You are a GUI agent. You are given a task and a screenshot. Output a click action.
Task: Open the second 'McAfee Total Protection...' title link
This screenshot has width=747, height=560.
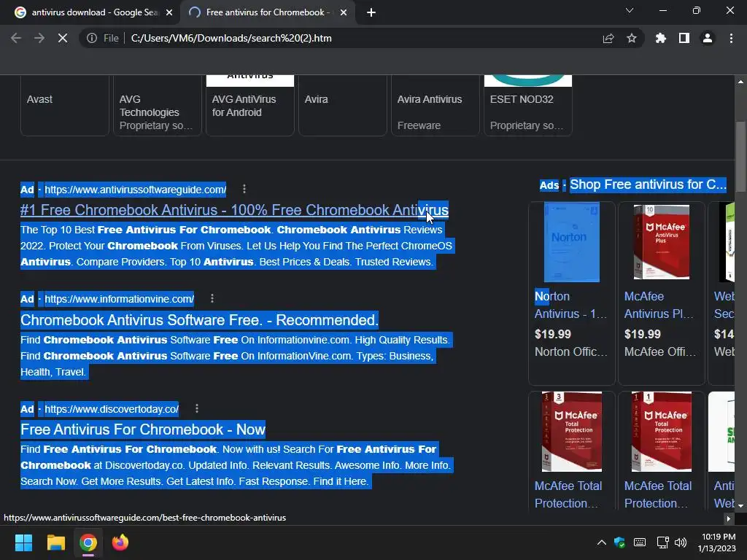(658, 494)
